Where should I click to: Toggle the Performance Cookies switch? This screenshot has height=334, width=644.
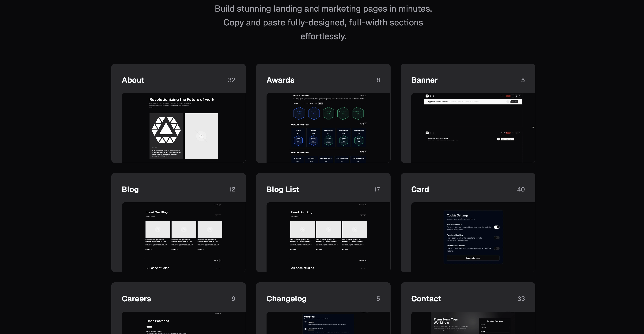coord(497,248)
